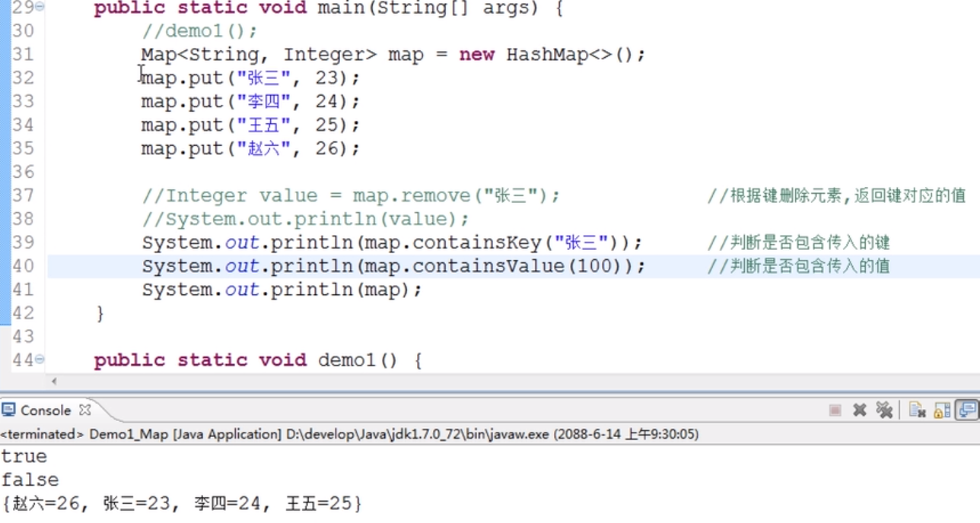
Task: Click the Display Selected Console monitor icon
Action: [x=967, y=410]
